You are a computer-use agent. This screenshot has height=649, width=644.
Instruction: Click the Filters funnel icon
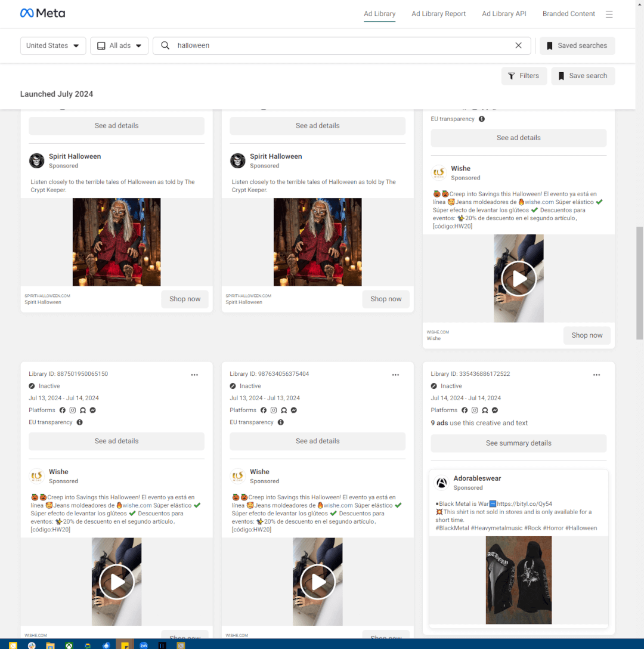(x=512, y=76)
